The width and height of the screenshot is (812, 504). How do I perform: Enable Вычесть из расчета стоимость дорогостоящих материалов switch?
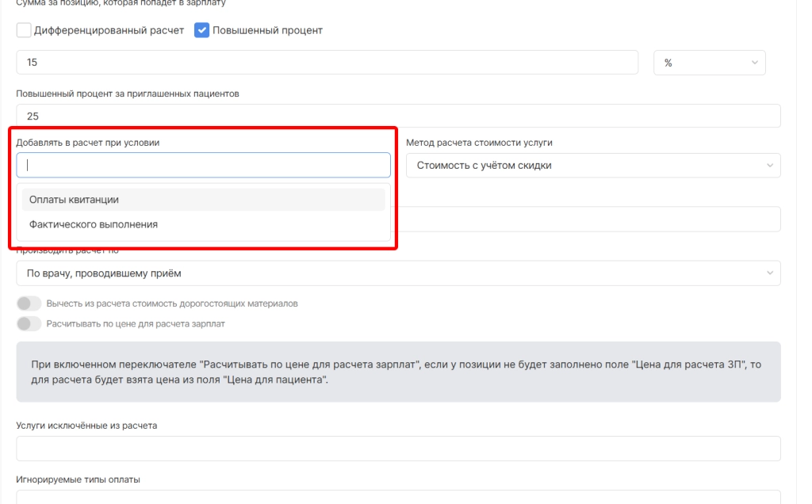(x=29, y=304)
